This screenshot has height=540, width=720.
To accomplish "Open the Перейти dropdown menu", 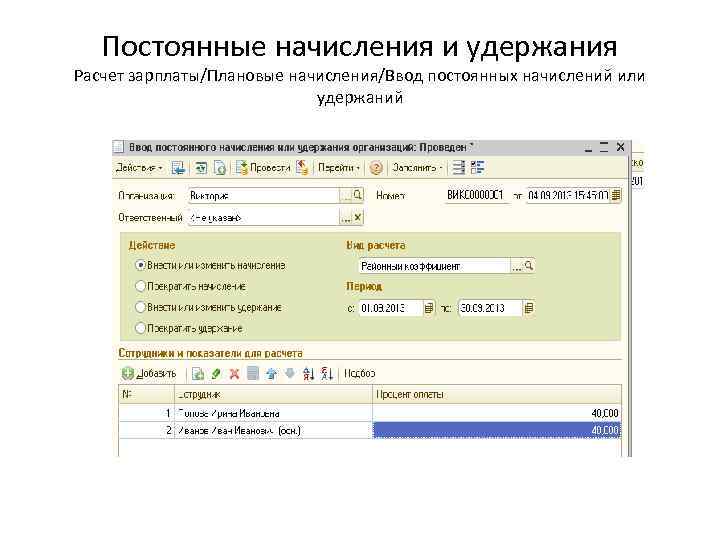I will point(339,168).
